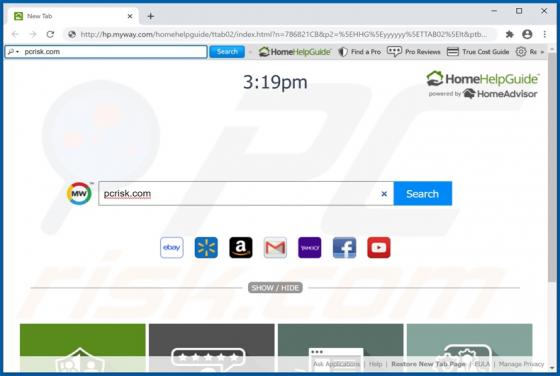Click the toolbar Search button
This screenshot has height=376, width=560.
tap(227, 52)
